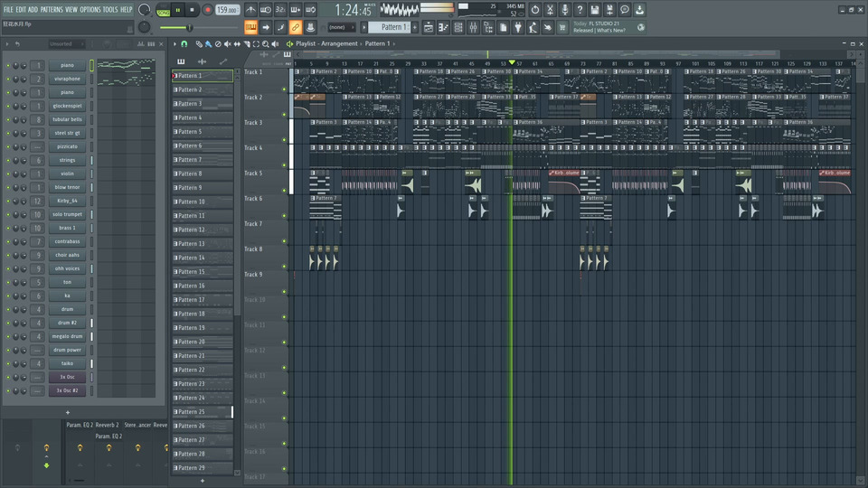Screen dimensions: 868x488
Task: Open the OPTIONS menu
Action: click(x=90, y=10)
